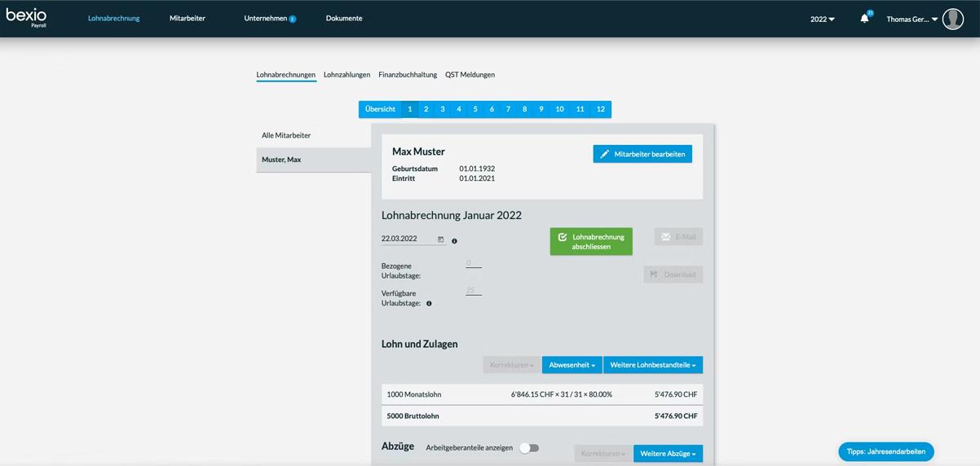The image size is (980, 466).
Task: Open the 2022 year dropdown
Action: pos(822,19)
